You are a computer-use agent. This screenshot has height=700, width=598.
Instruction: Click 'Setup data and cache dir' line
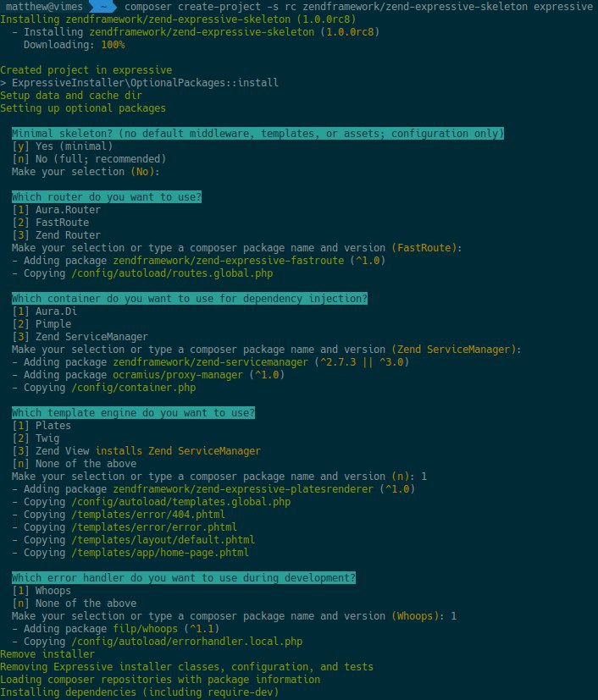click(71, 96)
